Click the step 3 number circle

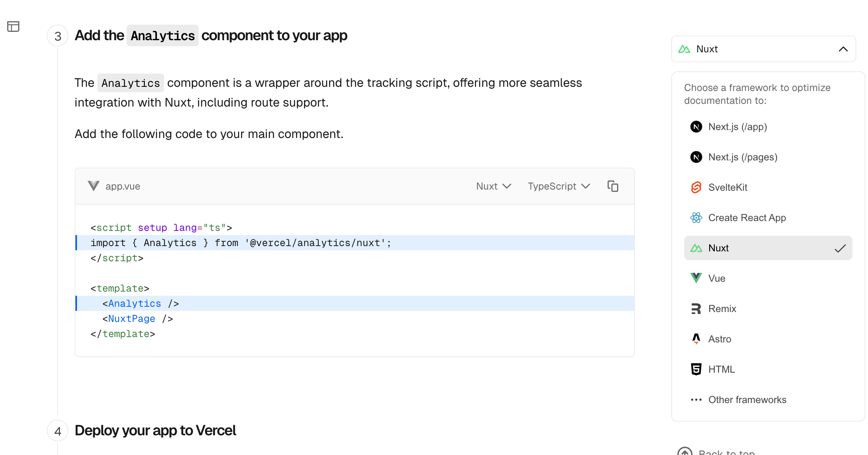[x=58, y=36]
